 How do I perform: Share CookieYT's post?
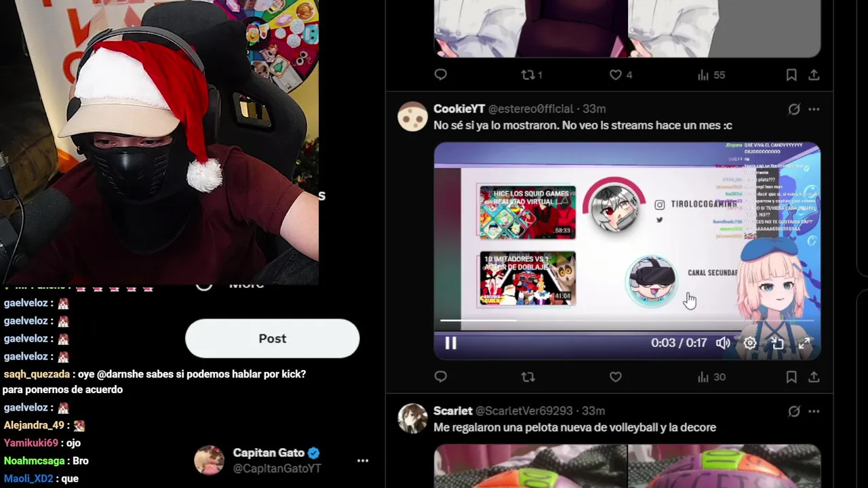point(814,377)
